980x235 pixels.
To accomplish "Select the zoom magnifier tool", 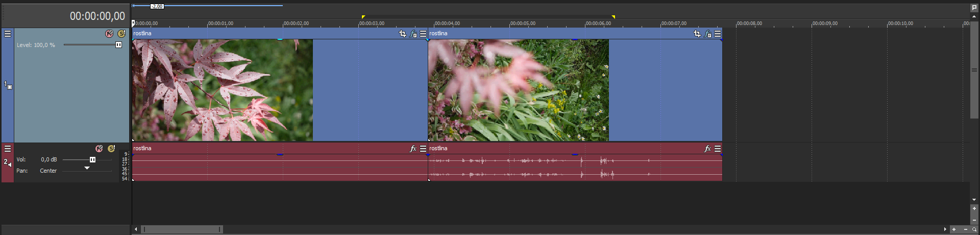I will coord(974,229).
